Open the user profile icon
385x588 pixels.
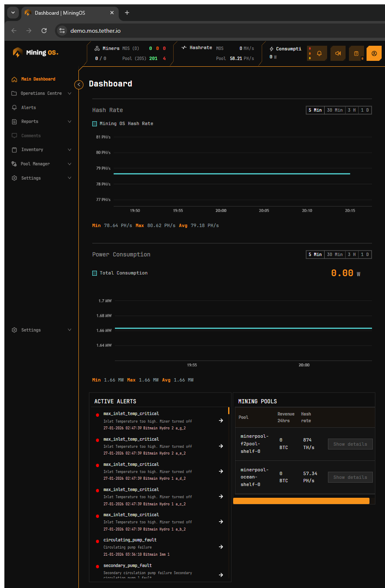[374, 53]
